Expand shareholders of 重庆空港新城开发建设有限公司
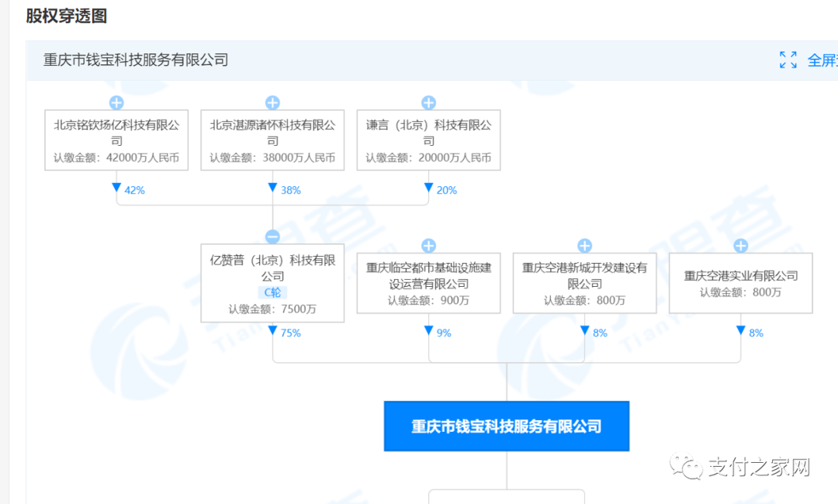Image resolution: width=838 pixels, height=504 pixels. pos(585,246)
